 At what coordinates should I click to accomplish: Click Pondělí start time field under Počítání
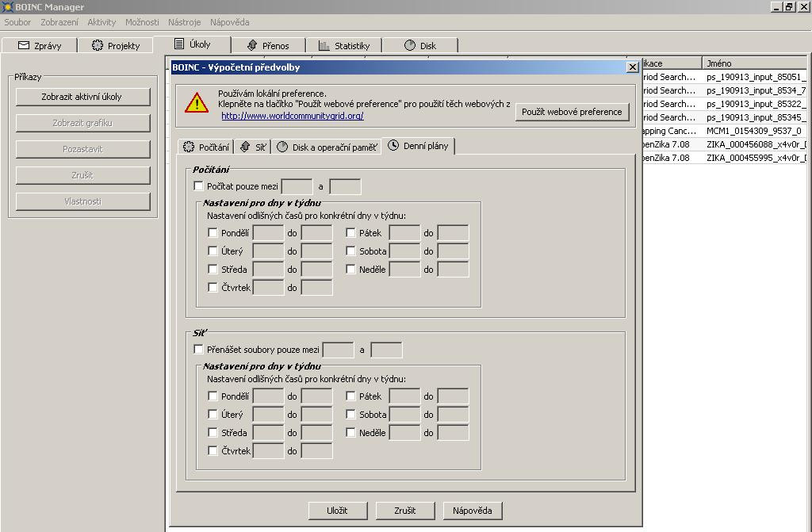click(268, 232)
